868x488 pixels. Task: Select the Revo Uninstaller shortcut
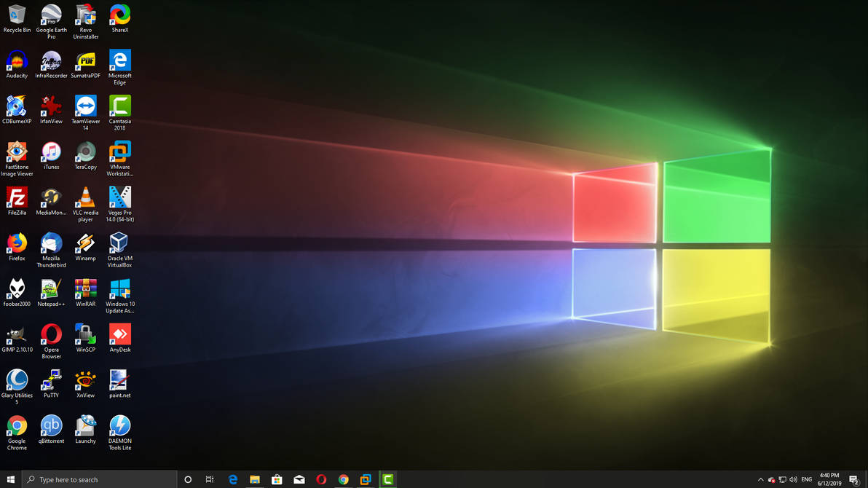pyautogui.click(x=86, y=22)
